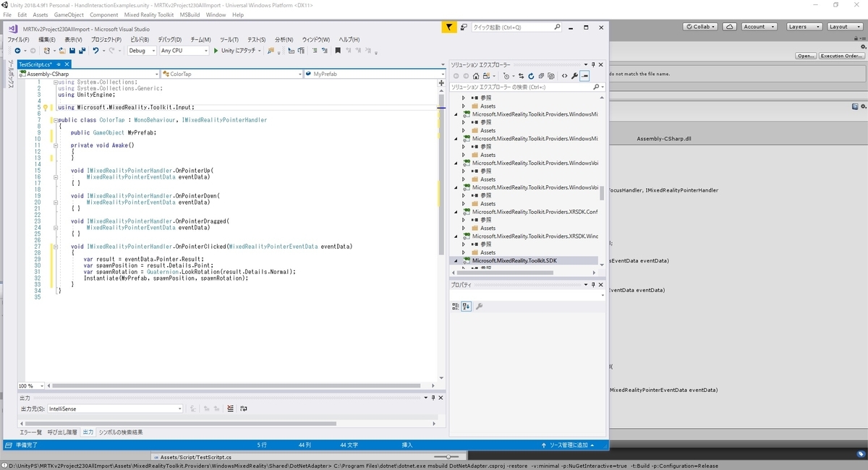868x470 pixels.
Task: Click the View Code icon in Solution Explorer
Action: click(564, 76)
